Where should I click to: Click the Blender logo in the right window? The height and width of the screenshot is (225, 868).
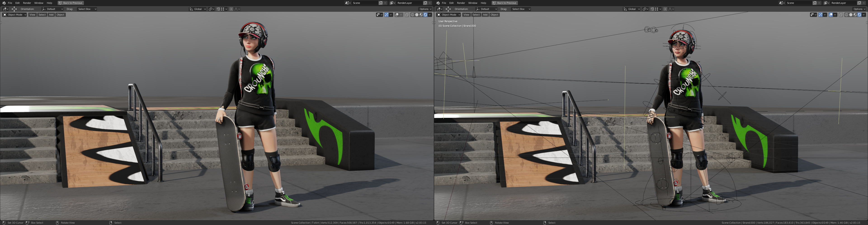pos(438,3)
